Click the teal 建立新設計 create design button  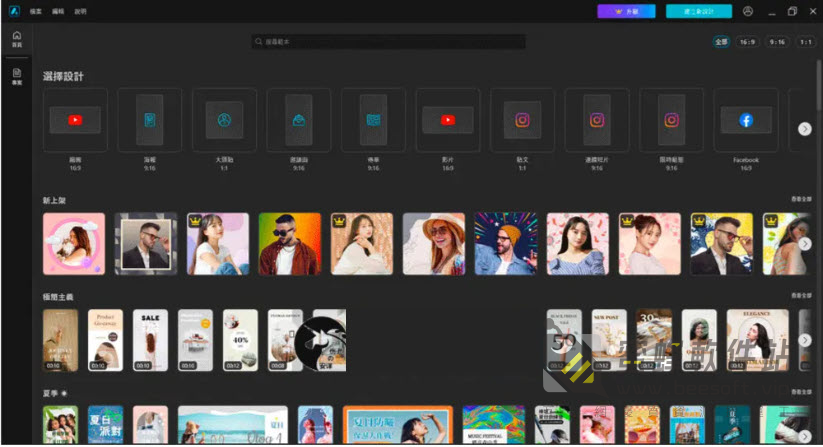click(x=699, y=11)
